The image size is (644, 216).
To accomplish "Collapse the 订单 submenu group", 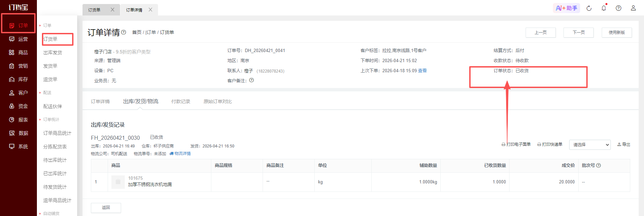I will pyautogui.click(x=45, y=26).
